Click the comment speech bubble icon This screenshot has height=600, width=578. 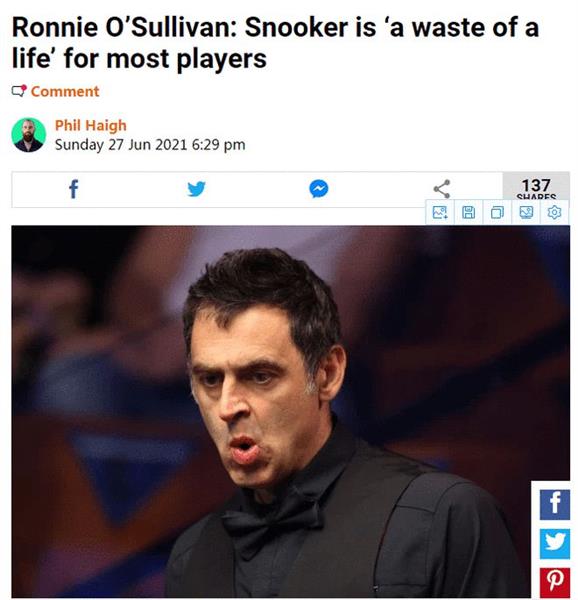[x=19, y=91]
